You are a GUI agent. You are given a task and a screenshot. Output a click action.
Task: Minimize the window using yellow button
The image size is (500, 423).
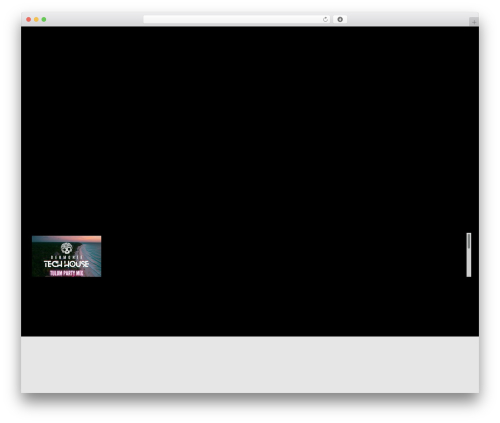pyautogui.click(x=36, y=20)
